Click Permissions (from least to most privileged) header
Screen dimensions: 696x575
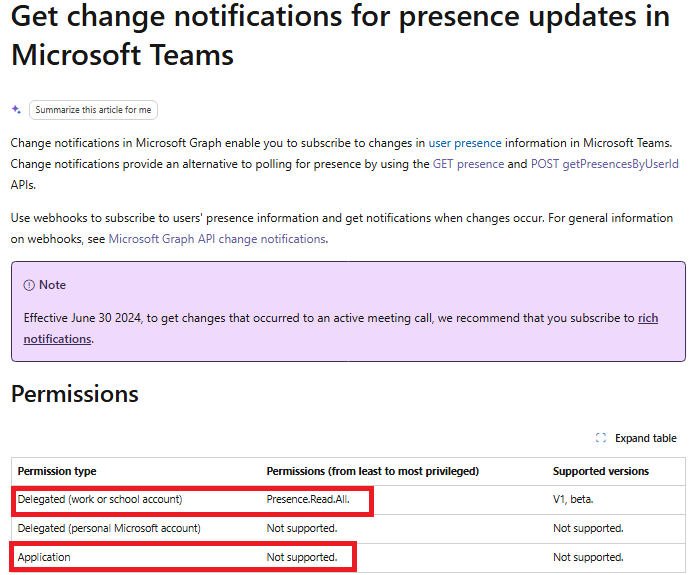point(372,471)
